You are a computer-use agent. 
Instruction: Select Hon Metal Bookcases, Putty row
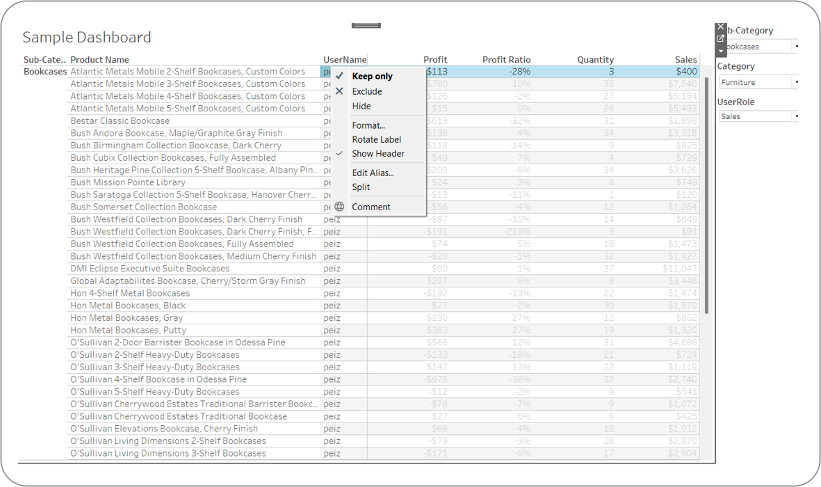[x=128, y=330]
